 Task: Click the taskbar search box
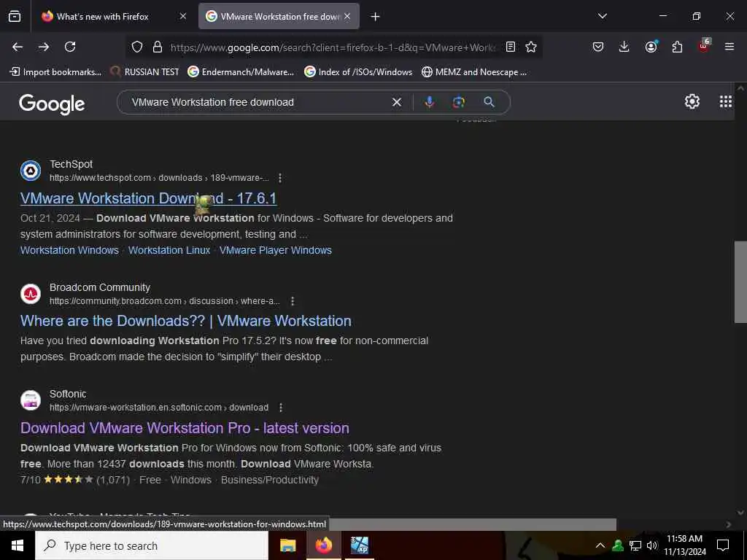152,545
